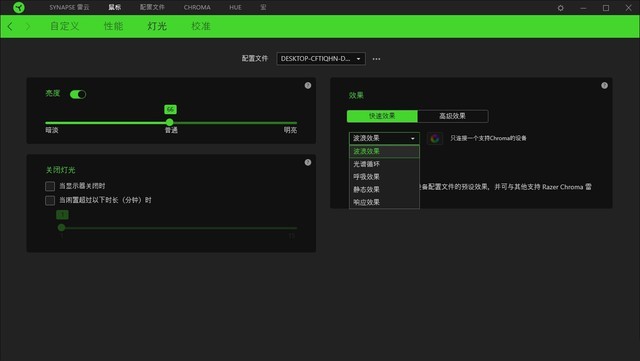Select 光谱循环 from the effect list
This screenshot has height=361, width=640.
pos(384,164)
